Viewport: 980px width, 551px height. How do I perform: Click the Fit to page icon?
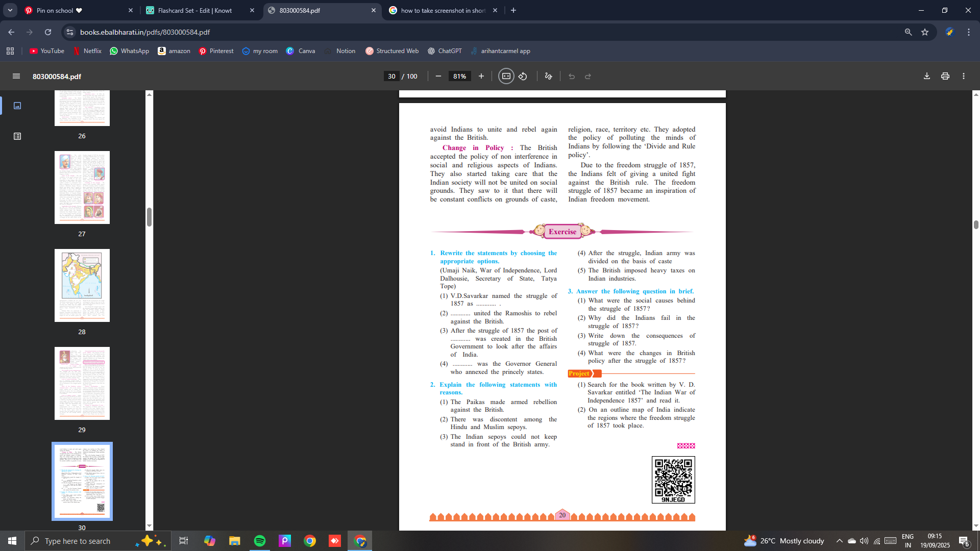pyautogui.click(x=506, y=77)
